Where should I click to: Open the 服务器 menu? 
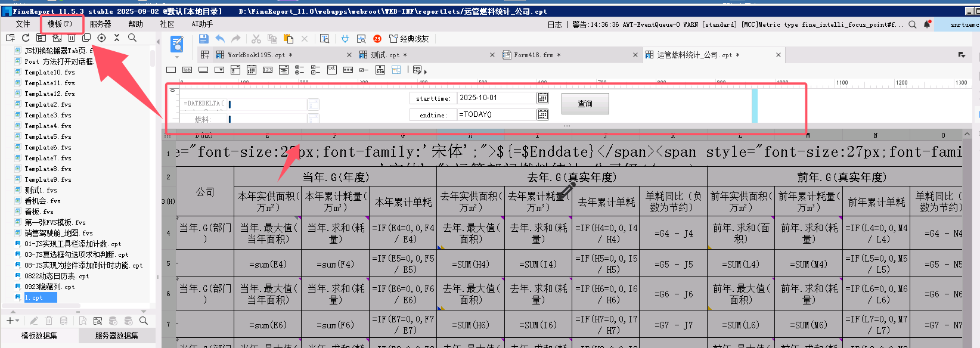point(100,24)
